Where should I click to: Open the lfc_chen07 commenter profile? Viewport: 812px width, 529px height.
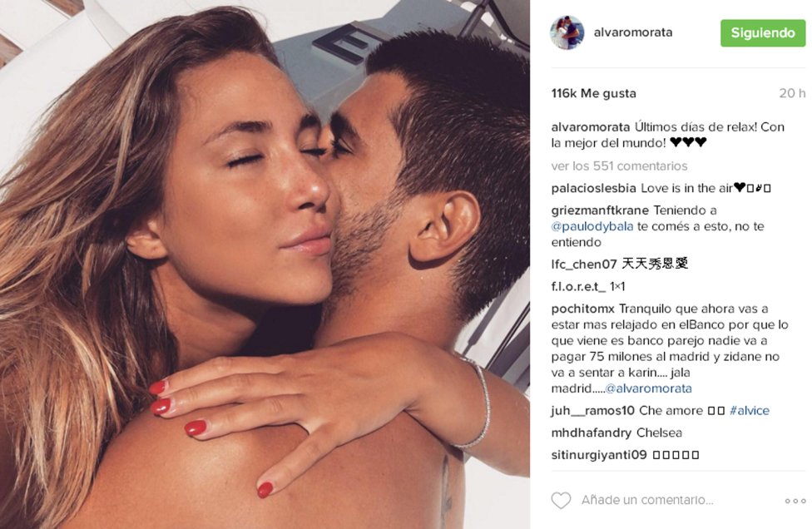[584, 264]
